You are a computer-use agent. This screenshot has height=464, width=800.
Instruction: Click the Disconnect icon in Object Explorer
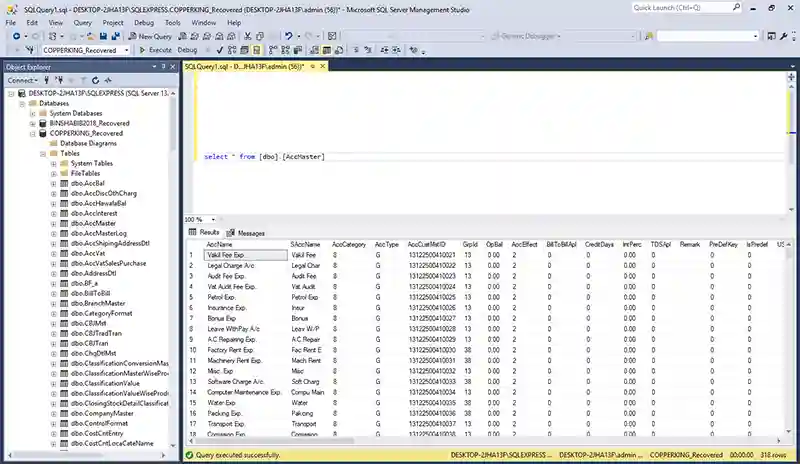tap(60, 80)
